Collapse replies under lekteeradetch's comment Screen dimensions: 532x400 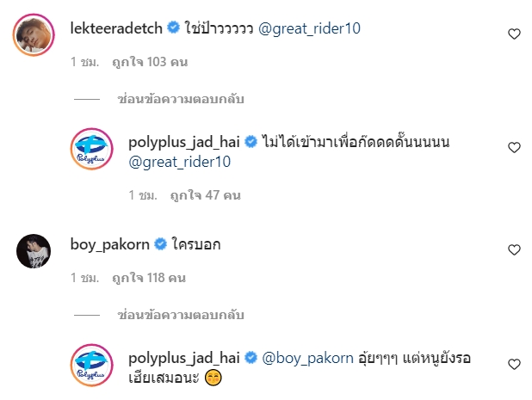(x=181, y=99)
